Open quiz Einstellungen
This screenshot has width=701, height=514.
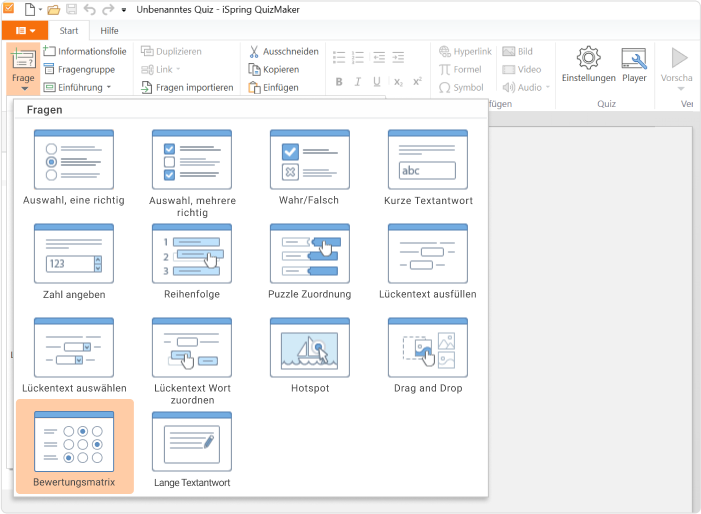coord(588,64)
